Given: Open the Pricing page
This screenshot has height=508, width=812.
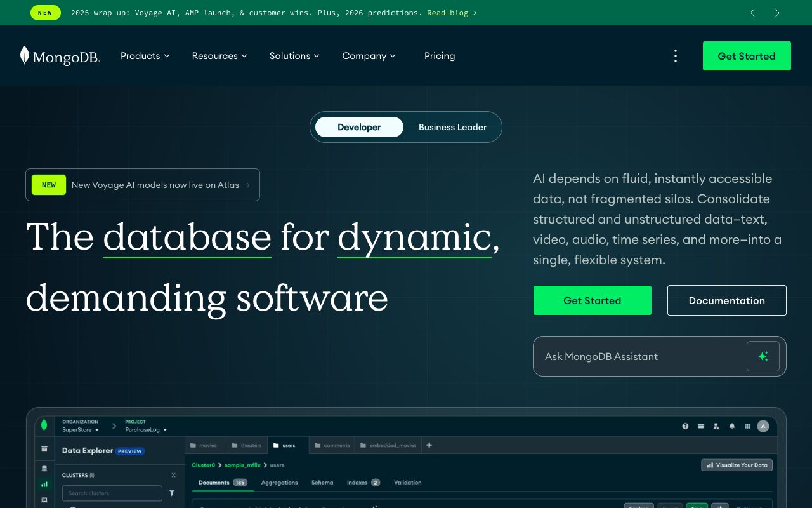Looking at the screenshot, I should click(440, 56).
